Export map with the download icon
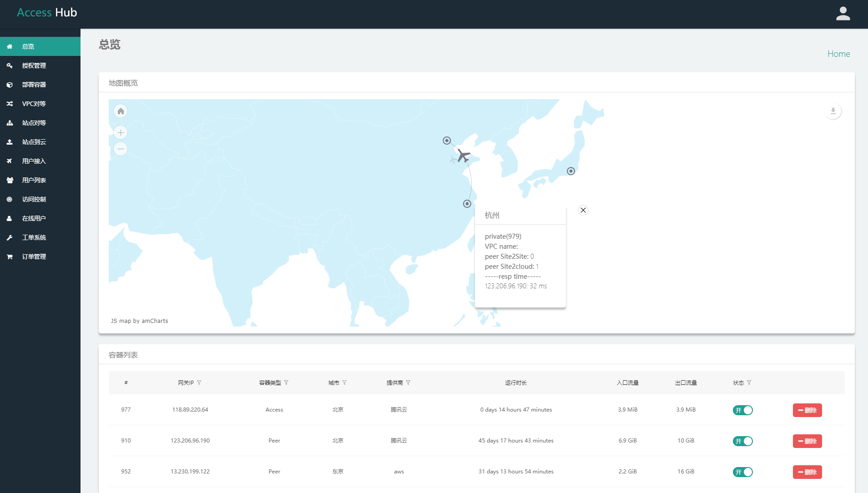The width and height of the screenshot is (868, 493). coord(833,111)
